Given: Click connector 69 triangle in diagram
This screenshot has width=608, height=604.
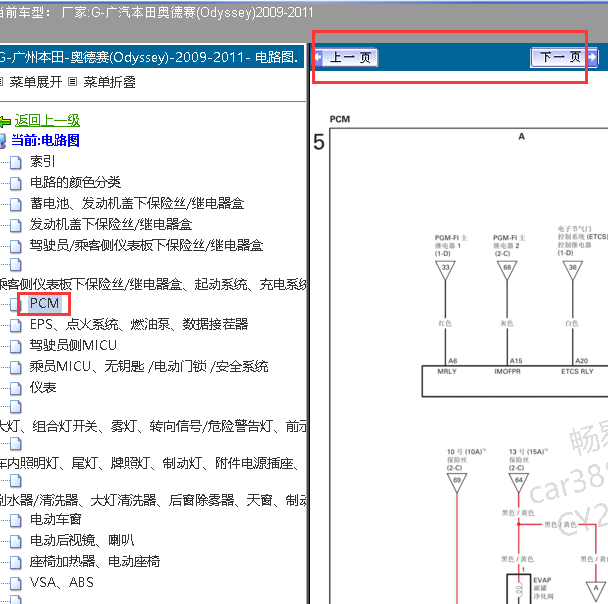Looking at the screenshot, I should 457,483.
